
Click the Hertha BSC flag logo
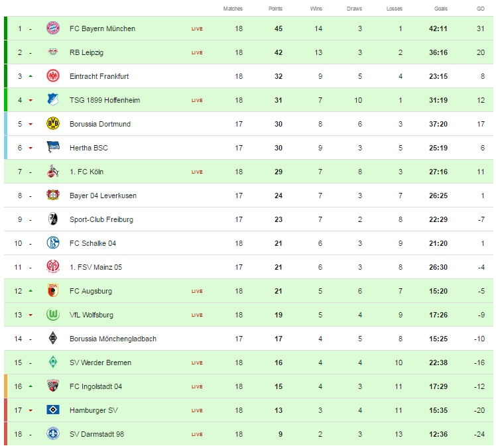[x=53, y=148]
